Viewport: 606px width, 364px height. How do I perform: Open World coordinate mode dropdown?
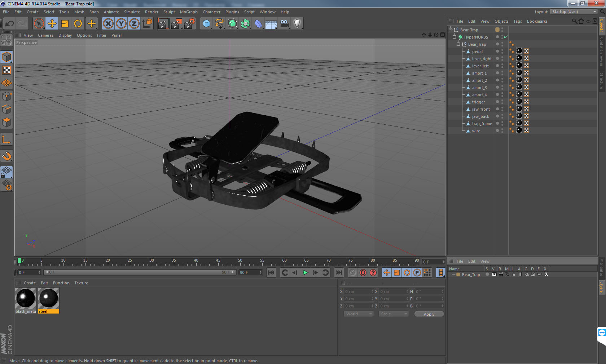click(x=358, y=314)
